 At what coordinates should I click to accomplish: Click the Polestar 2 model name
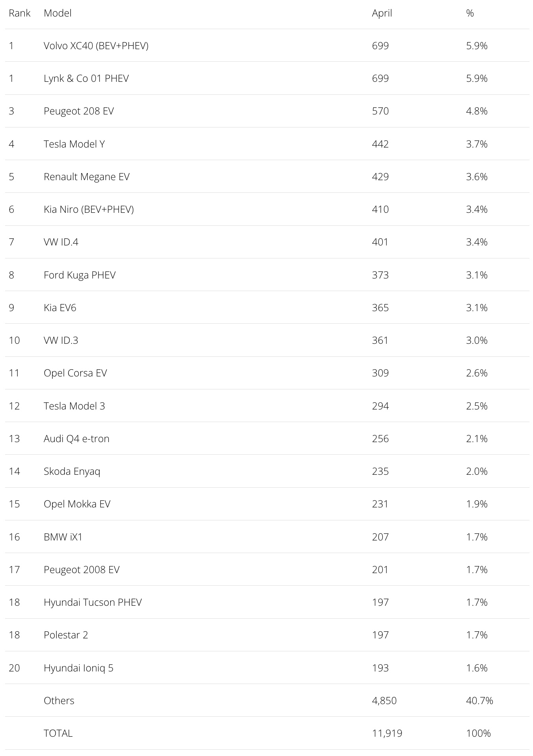tap(66, 635)
